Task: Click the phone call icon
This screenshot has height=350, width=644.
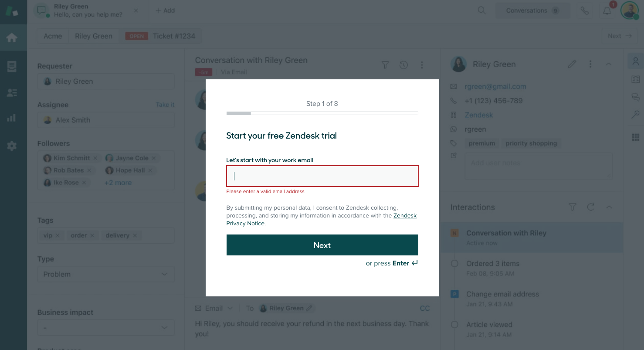Action: coord(585,11)
